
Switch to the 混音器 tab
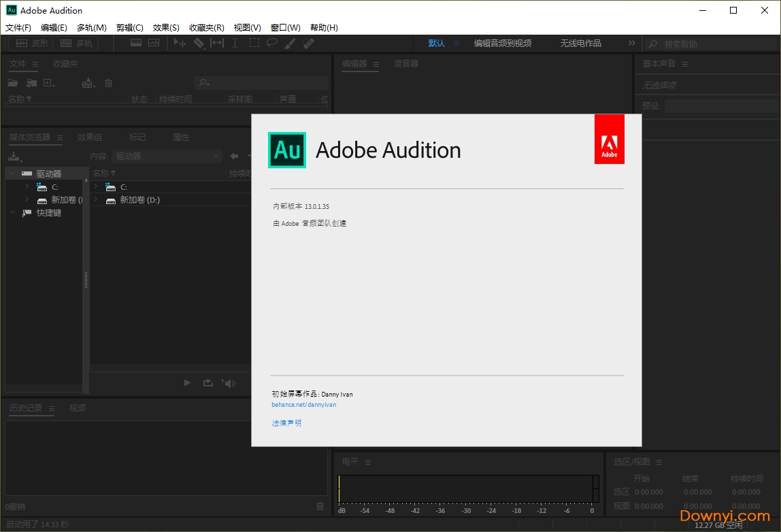(x=406, y=64)
